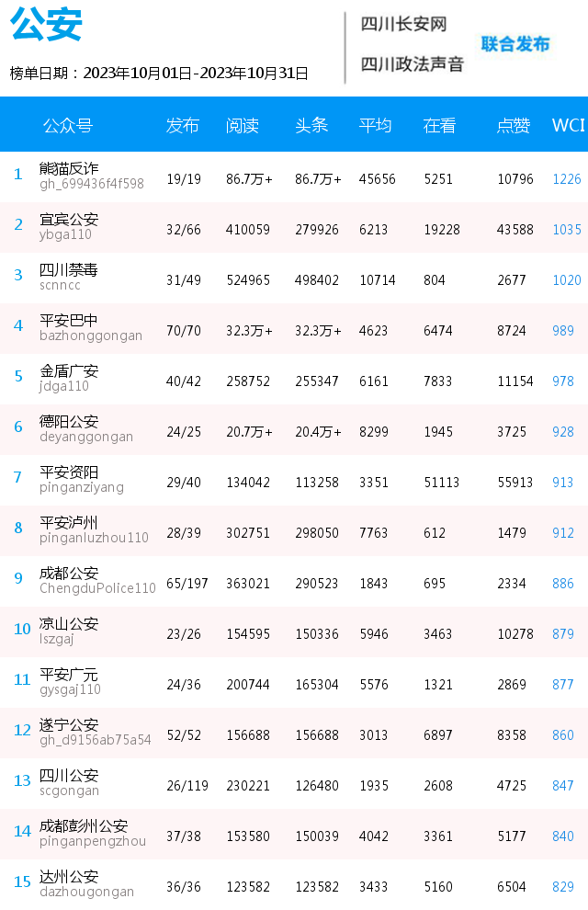Click the 公众号 column header
The height and width of the screenshot is (910, 588).
pos(68,125)
